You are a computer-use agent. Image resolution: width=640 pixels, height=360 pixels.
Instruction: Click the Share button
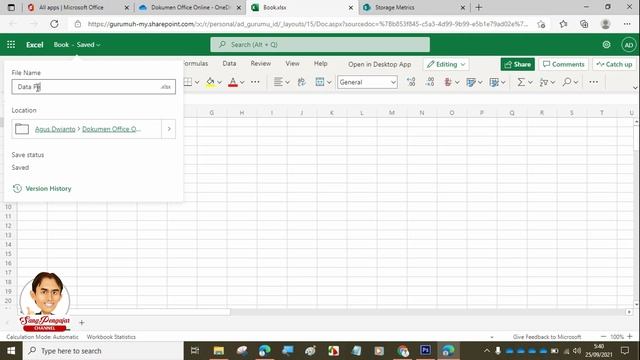click(518, 64)
